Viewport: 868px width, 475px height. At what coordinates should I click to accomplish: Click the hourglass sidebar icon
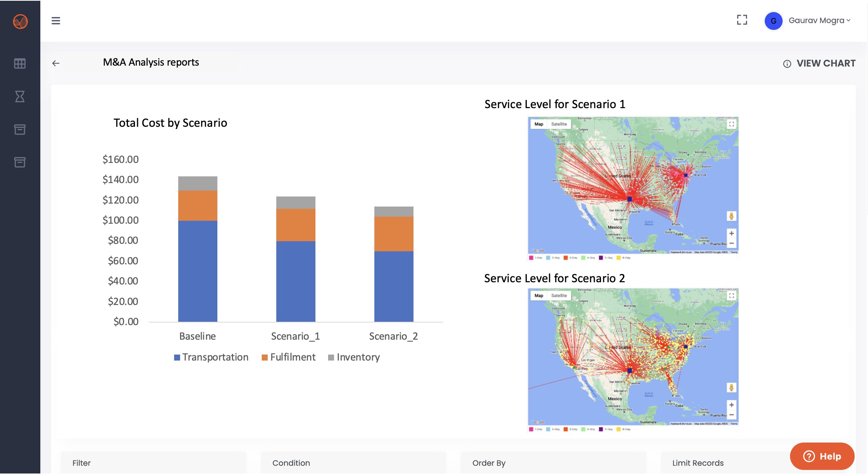[x=20, y=97]
